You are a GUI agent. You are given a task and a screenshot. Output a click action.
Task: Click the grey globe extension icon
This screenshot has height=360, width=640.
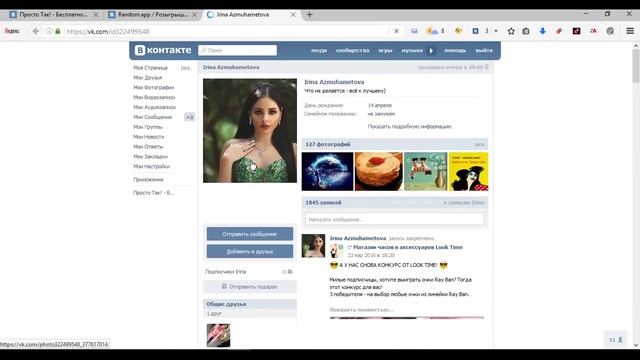pos(610,31)
